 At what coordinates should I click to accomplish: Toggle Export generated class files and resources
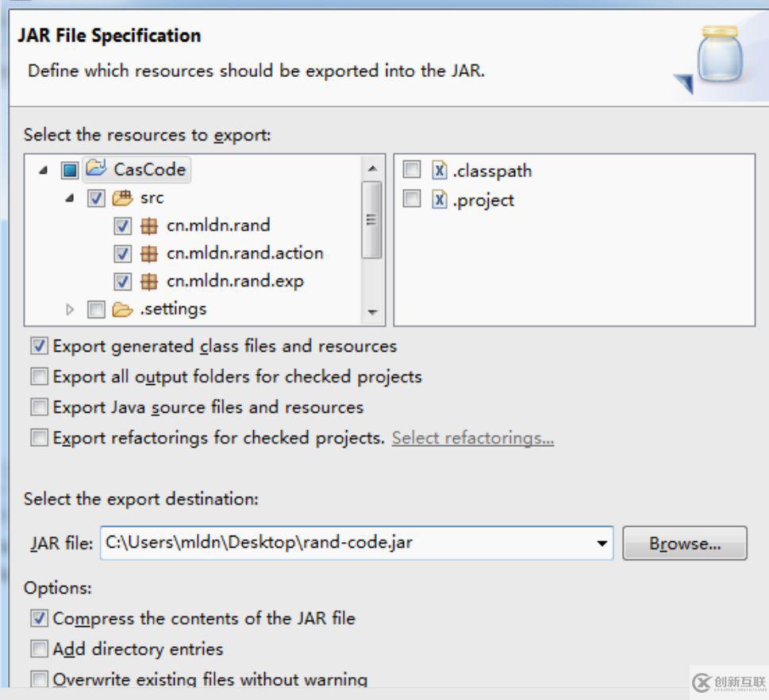coord(39,346)
